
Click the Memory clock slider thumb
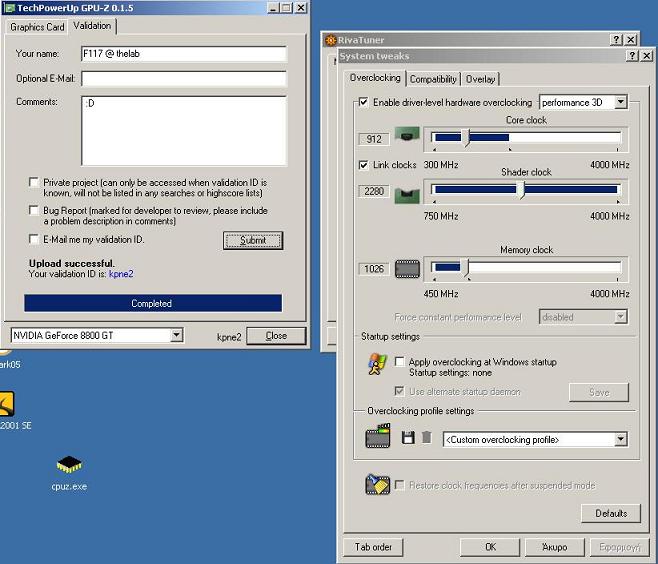pyautogui.click(x=465, y=268)
